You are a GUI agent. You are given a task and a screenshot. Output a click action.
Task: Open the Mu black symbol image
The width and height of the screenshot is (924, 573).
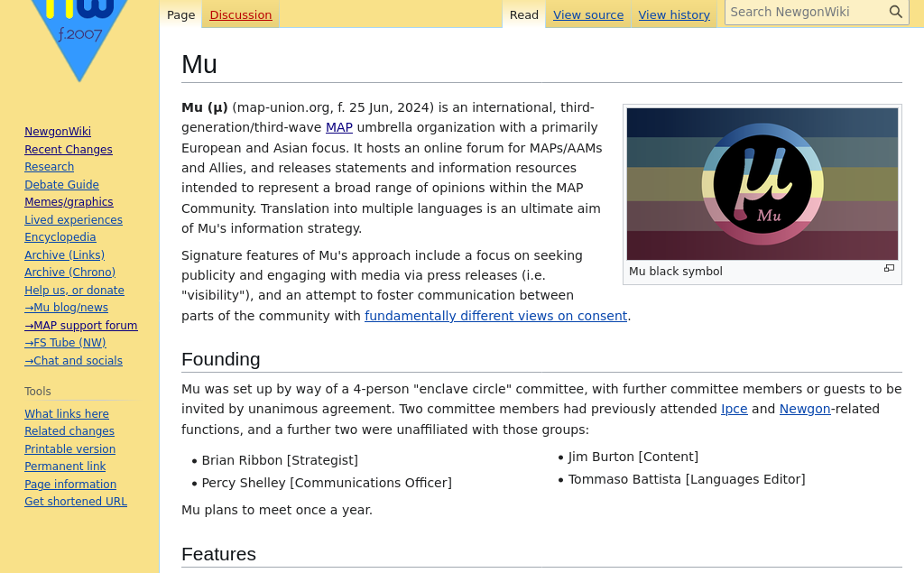(762, 184)
